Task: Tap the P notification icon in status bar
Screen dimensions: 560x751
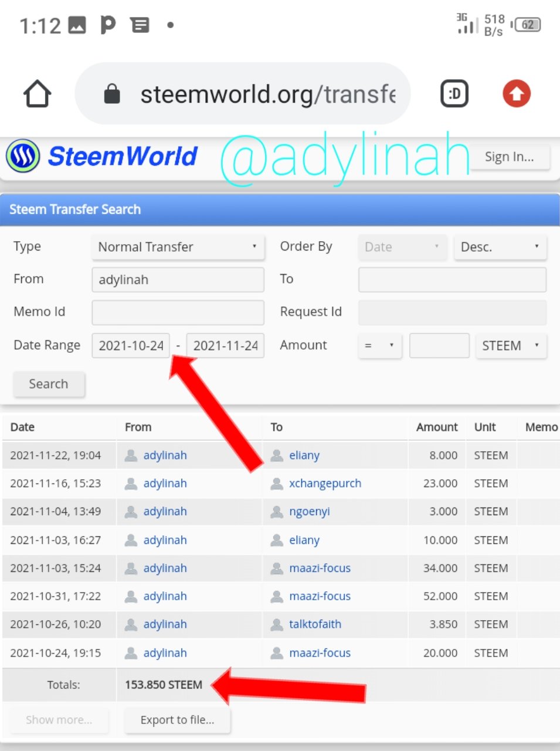Action: pyautogui.click(x=108, y=25)
